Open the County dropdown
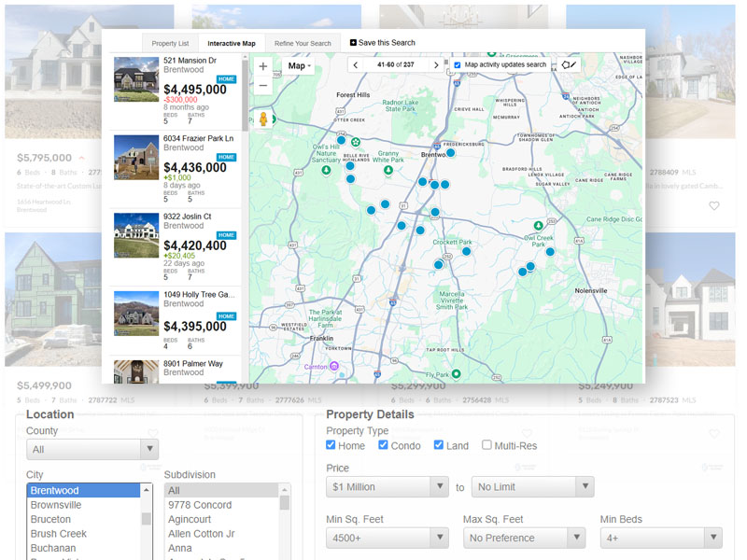The width and height of the screenshot is (747, 560). [x=92, y=449]
